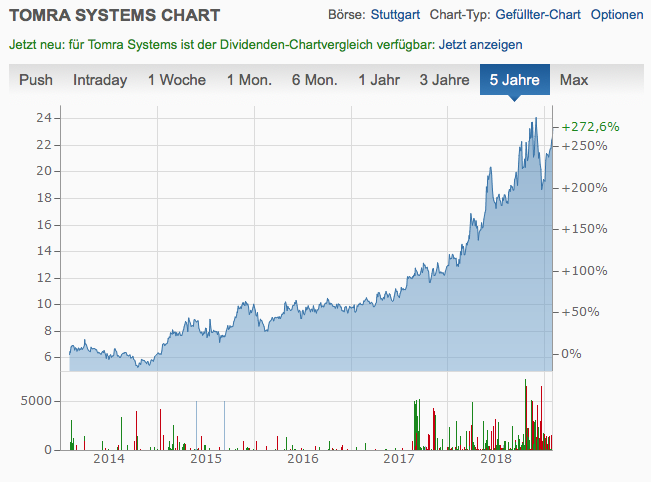Screen dimensions: 651x482
Task: Select the Intraday time range tab
Action: 100,80
